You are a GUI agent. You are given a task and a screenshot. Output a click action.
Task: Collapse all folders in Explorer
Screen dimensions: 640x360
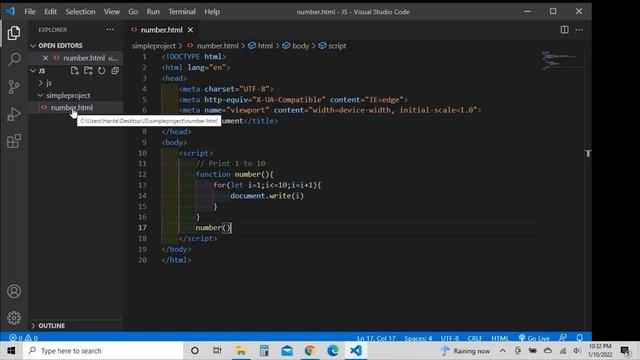click(115, 71)
